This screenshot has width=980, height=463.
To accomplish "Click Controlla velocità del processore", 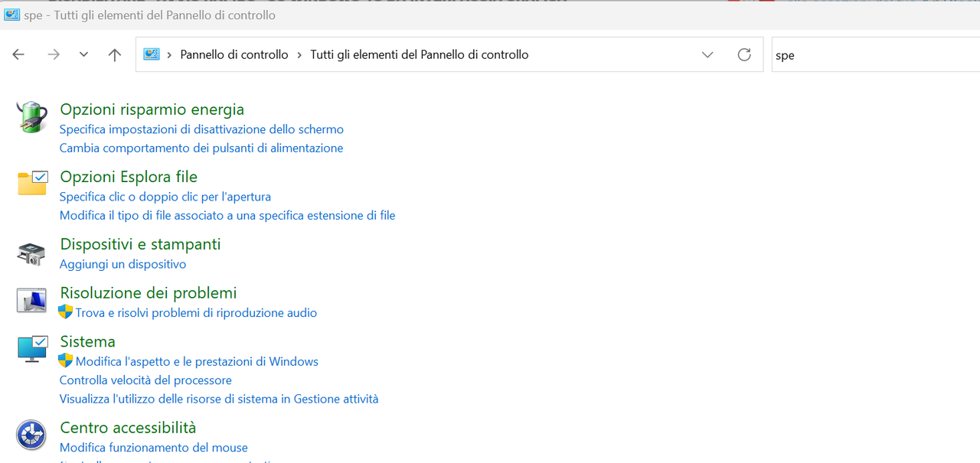I will 145,380.
